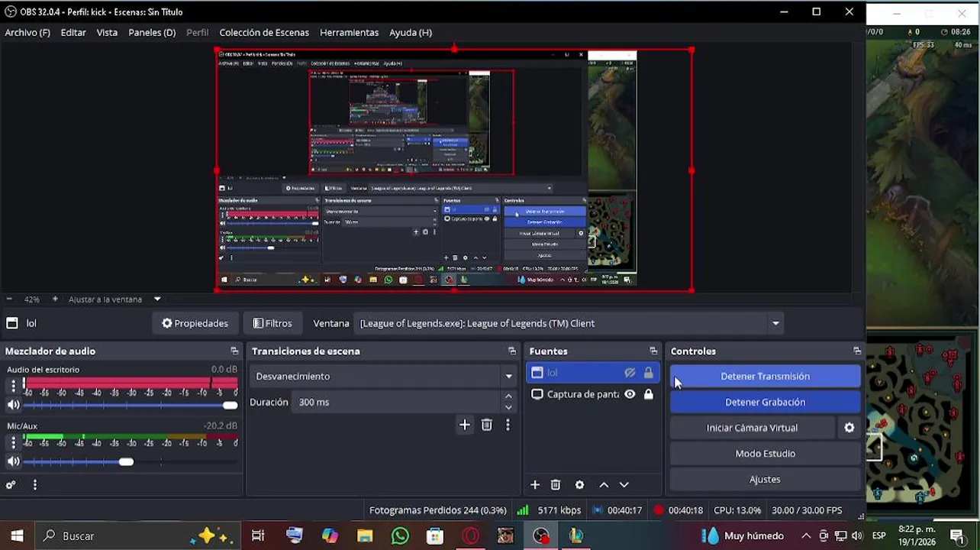Viewport: 980px width, 550px height.
Task: Adjust Mic/Aux volume slider handle
Action: pyautogui.click(x=126, y=462)
